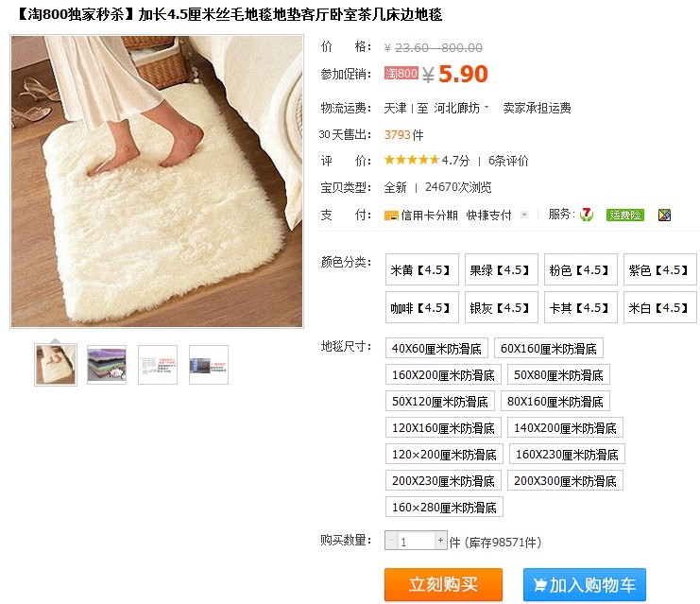
Task: Select the 米黄【4.5】 color option
Action: (x=422, y=269)
